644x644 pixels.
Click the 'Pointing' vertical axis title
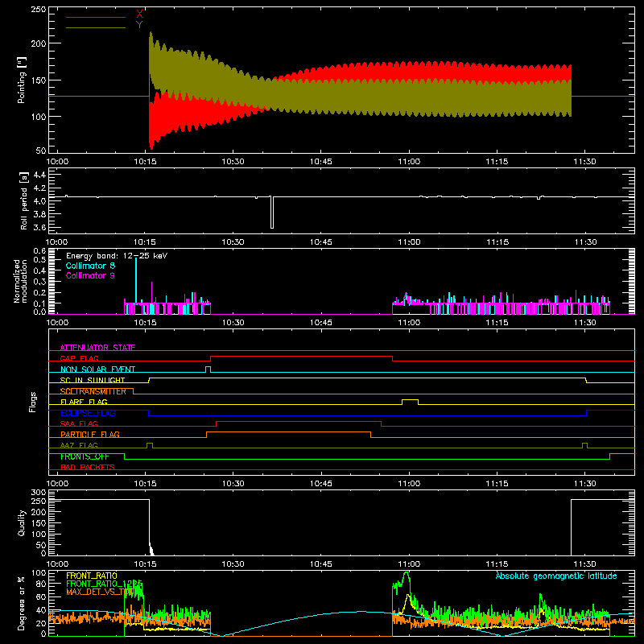point(22,80)
